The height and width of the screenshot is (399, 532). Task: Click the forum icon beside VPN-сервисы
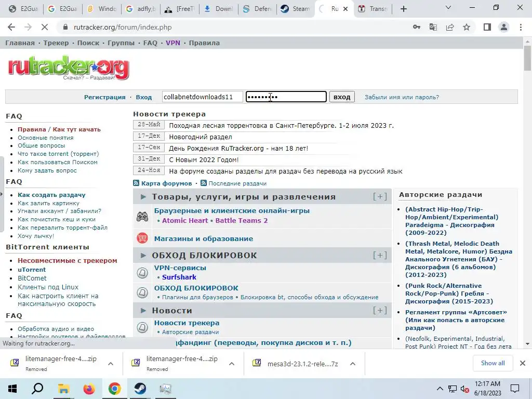(142, 272)
